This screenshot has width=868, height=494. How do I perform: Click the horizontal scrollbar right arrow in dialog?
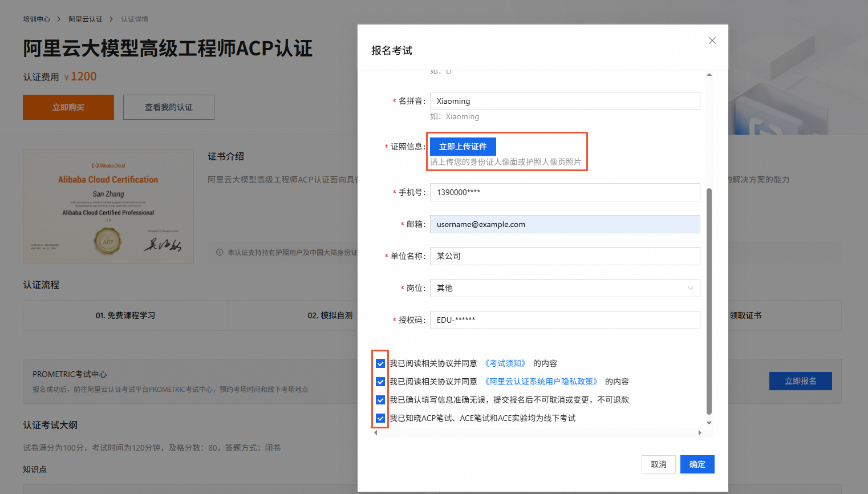coord(700,433)
